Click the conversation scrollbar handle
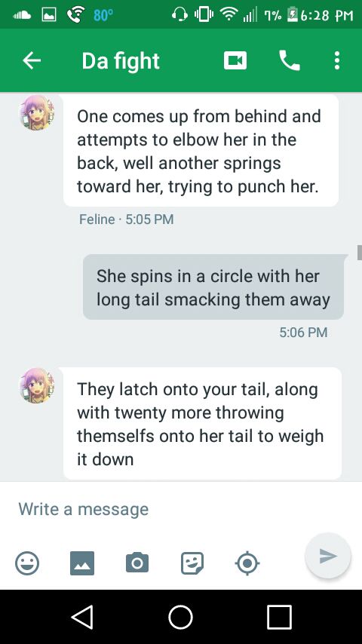This screenshot has height=644, width=362. tap(360, 252)
